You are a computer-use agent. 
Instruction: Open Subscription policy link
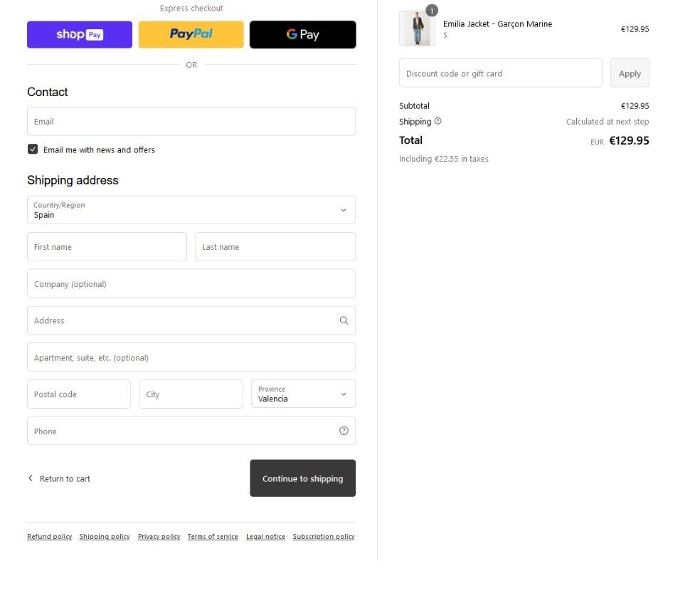pyautogui.click(x=324, y=536)
